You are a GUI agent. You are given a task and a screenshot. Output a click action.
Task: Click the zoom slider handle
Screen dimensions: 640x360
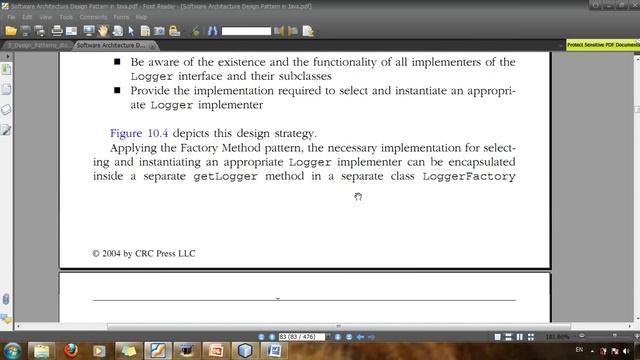(x=615, y=336)
